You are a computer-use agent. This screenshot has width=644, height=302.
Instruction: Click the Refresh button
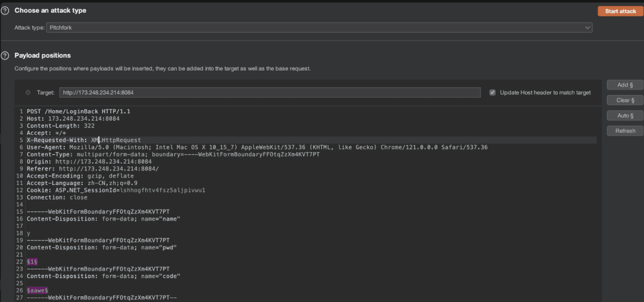click(x=625, y=131)
